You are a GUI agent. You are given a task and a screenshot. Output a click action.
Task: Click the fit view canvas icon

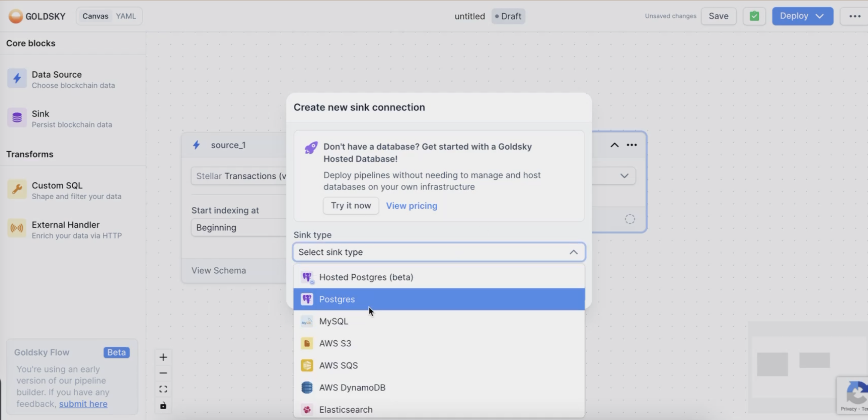[163, 389]
